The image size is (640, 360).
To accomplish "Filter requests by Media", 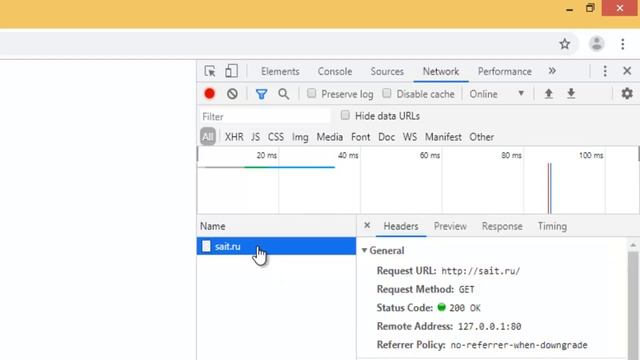I will point(330,137).
